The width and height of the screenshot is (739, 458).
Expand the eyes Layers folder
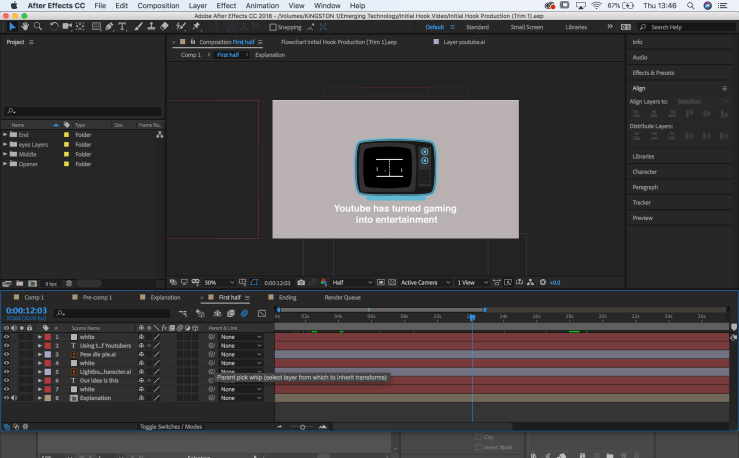coord(5,145)
